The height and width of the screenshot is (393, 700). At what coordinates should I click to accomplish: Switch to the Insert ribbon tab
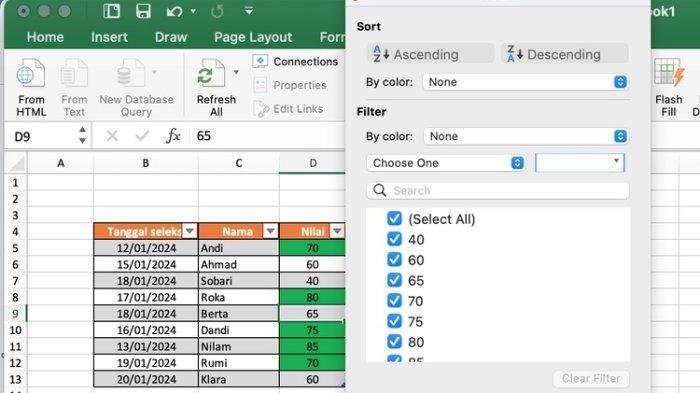click(109, 37)
